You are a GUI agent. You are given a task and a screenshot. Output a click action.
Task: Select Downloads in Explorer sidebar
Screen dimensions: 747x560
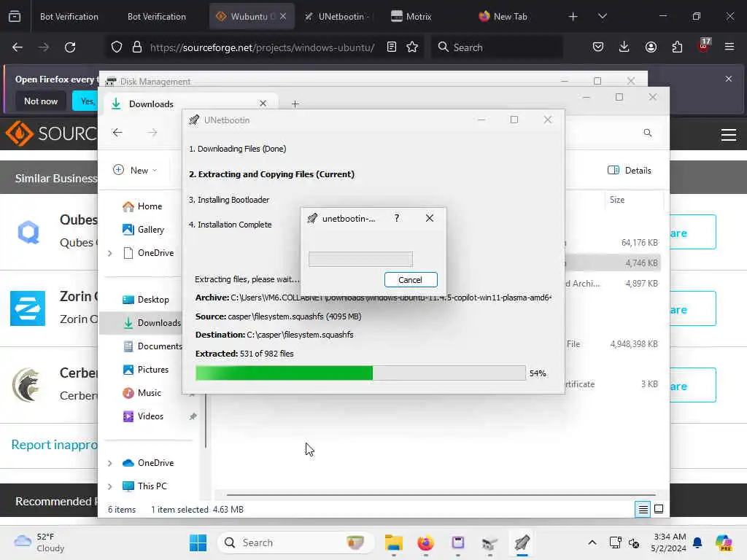pyautogui.click(x=152, y=323)
